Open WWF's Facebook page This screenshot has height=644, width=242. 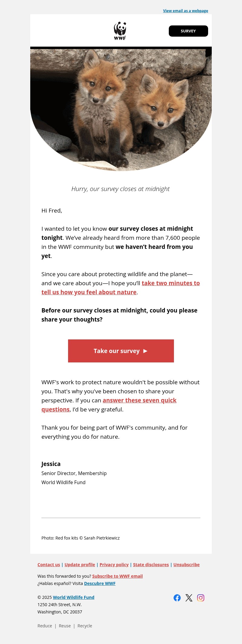177,598
